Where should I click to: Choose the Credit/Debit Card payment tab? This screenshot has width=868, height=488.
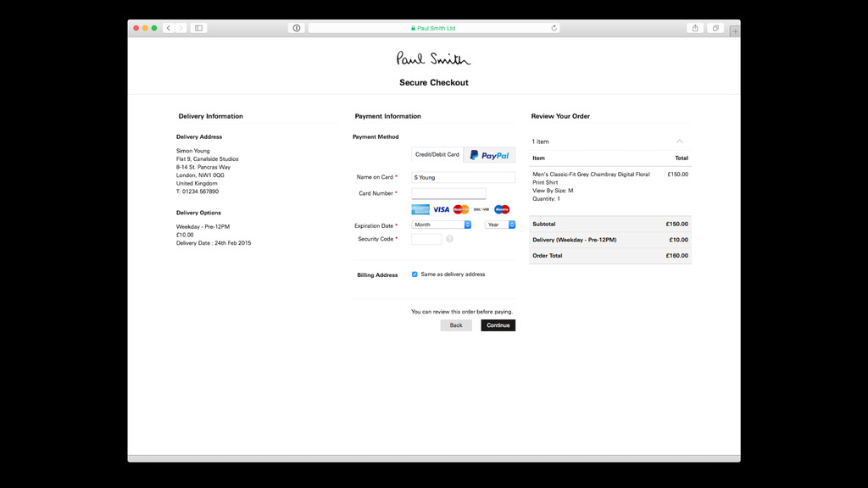point(437,154)
